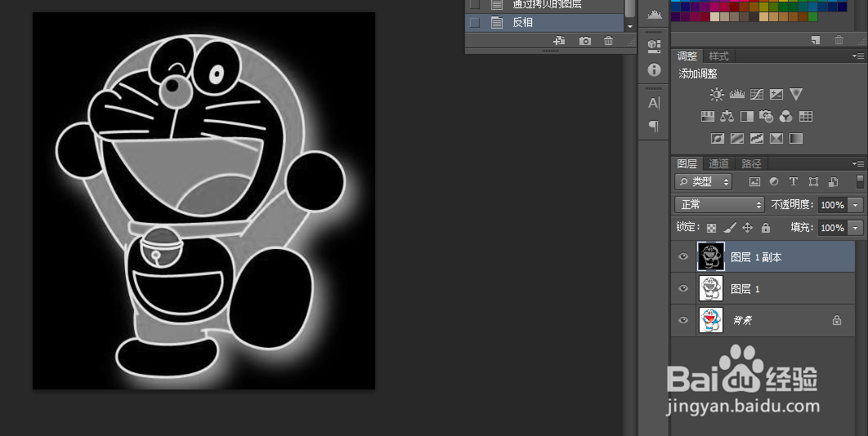Screen dimensions: 868x436
Task: Toggle lock all for the layer
Action: 766,228
